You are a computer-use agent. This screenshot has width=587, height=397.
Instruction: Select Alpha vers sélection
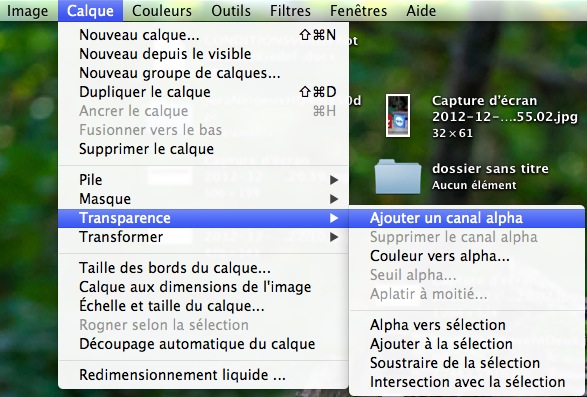tap(466, 325)
